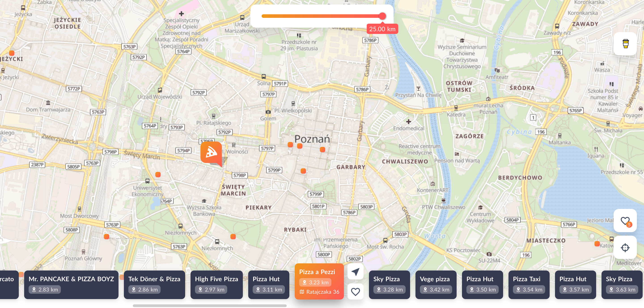Click the orange marker near Miasteczko
The width and height of the screenshot is (644, 308).
coord(597,244)
